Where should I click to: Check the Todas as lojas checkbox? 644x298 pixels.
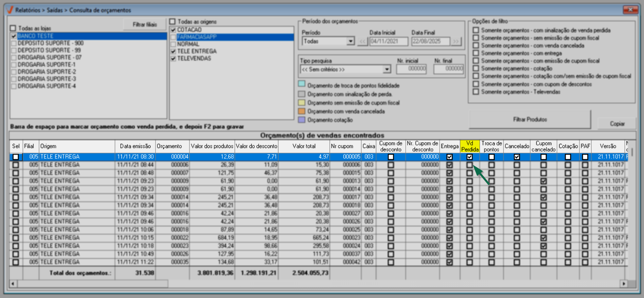13,28
